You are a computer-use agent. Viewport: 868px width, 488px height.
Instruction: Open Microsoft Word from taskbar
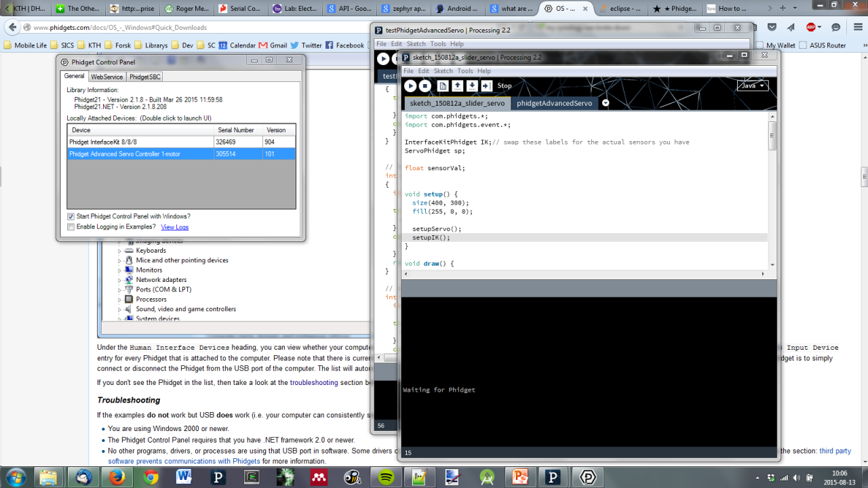coord(184,476)
